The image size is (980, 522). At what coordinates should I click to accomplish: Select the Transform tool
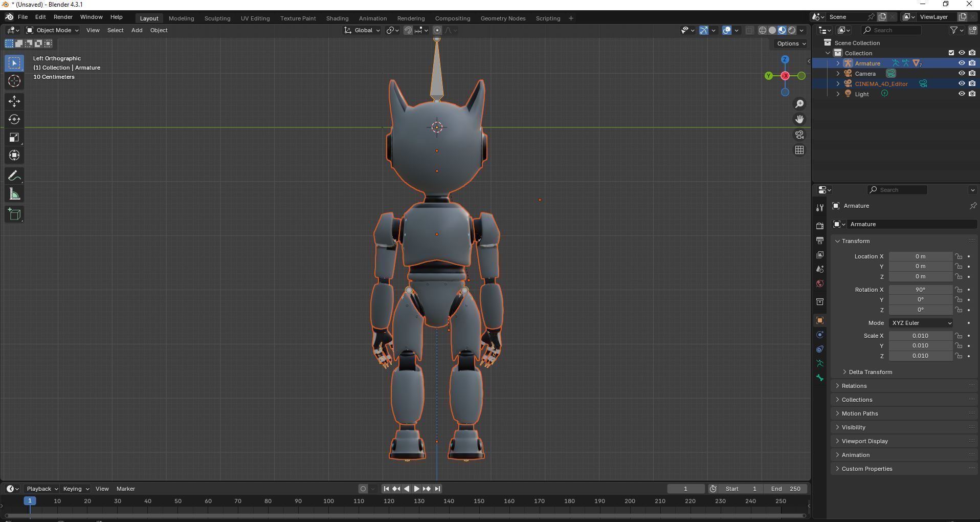click(14, 155)
